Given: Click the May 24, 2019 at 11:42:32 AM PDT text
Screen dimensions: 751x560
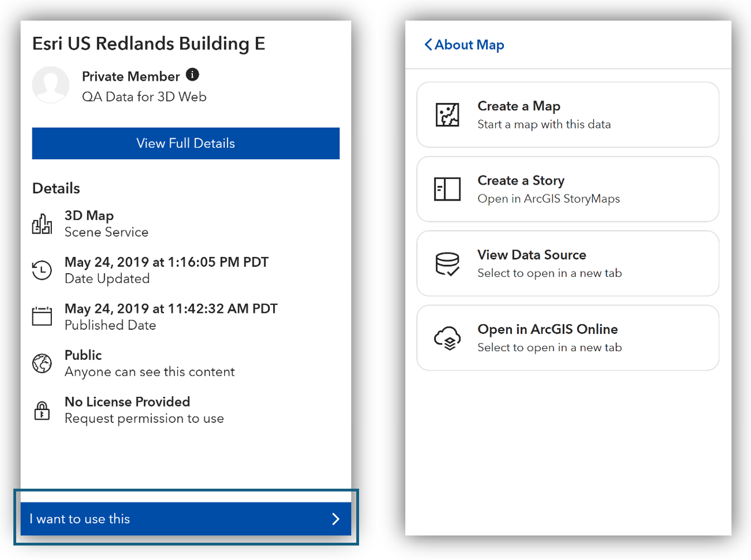Looking at the screenshot, I should [171, 309].
